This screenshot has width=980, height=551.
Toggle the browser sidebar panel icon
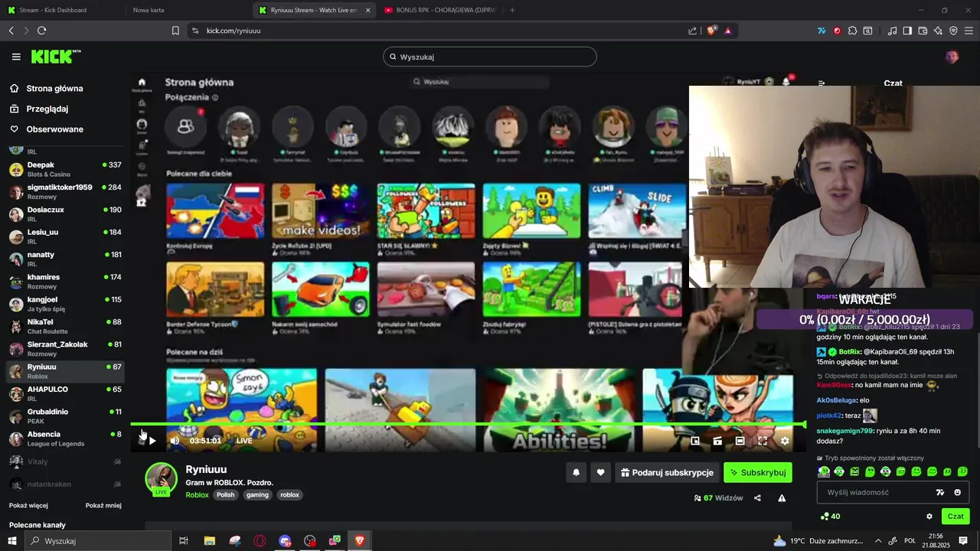pyautogui.click(x=907, y=31)
